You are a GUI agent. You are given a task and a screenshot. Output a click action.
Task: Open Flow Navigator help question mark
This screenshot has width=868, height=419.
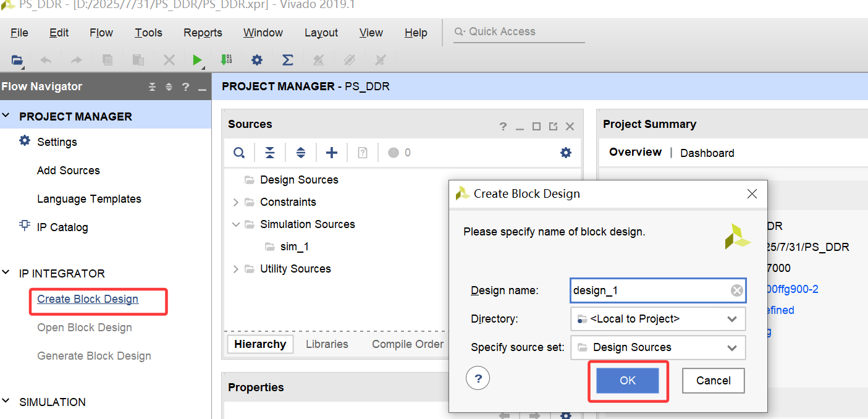[x=185, y=87]
